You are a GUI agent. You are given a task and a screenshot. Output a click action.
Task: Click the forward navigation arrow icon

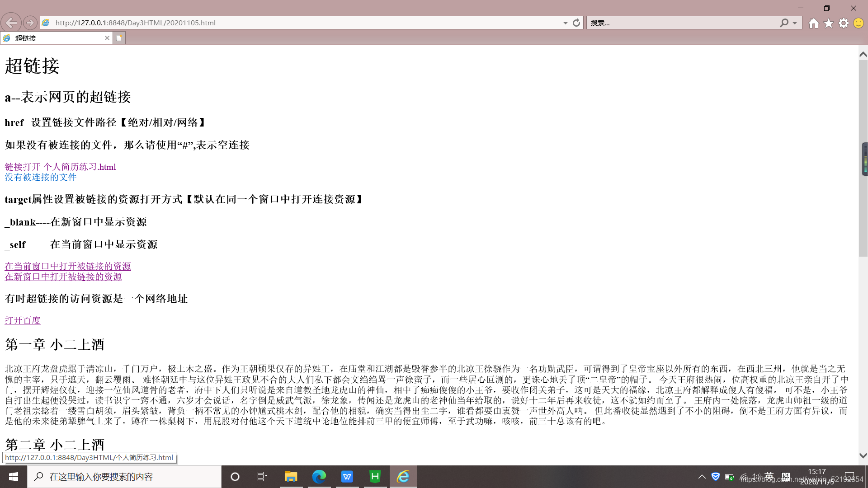coord(29,23)
